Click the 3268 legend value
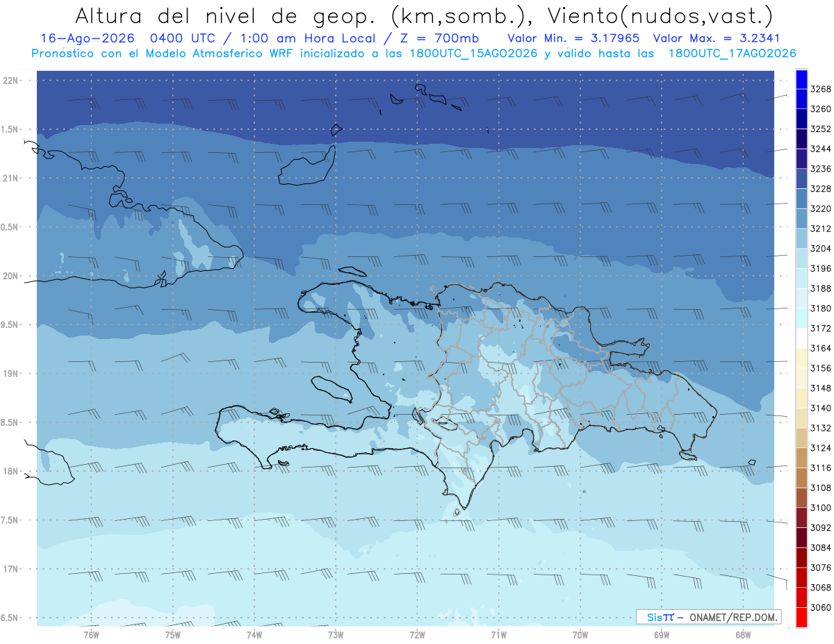 pos(820,89)
